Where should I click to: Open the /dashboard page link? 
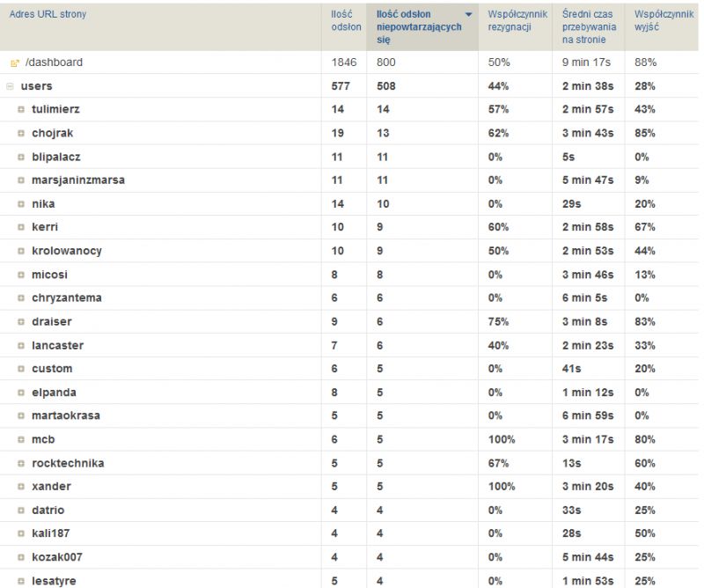[54, 62]
